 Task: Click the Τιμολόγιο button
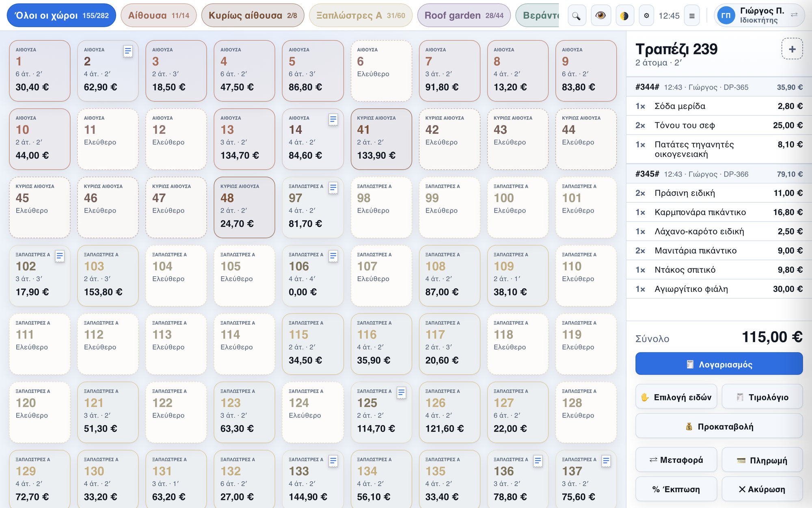(x=762, y=397)
